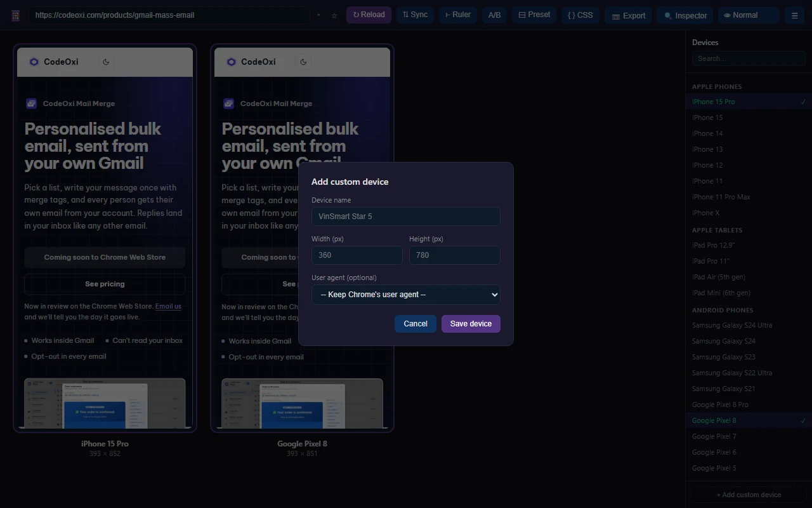Open the Normal vision mode dropdown
This screenshot has height=508, width=812.
coord(749,15)
